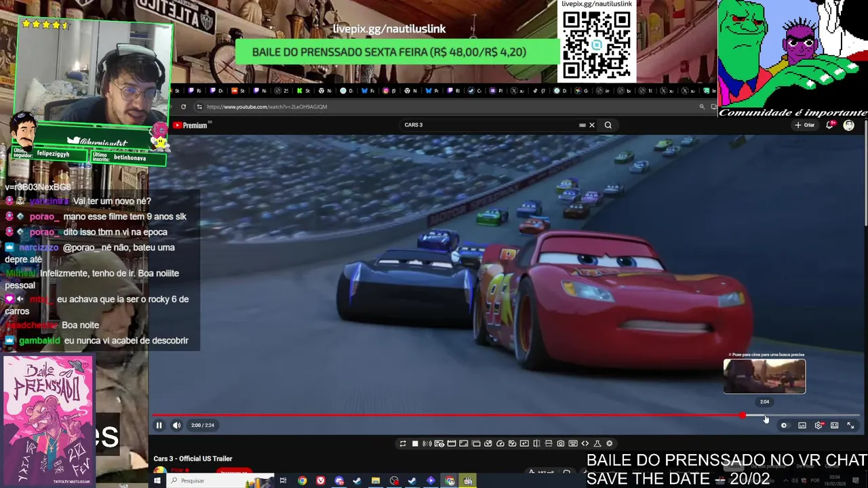Image resolution: width=868 pixels, height=488 pixels.
Task: Click the loop icon in extension toolbar
Action: 402,443
